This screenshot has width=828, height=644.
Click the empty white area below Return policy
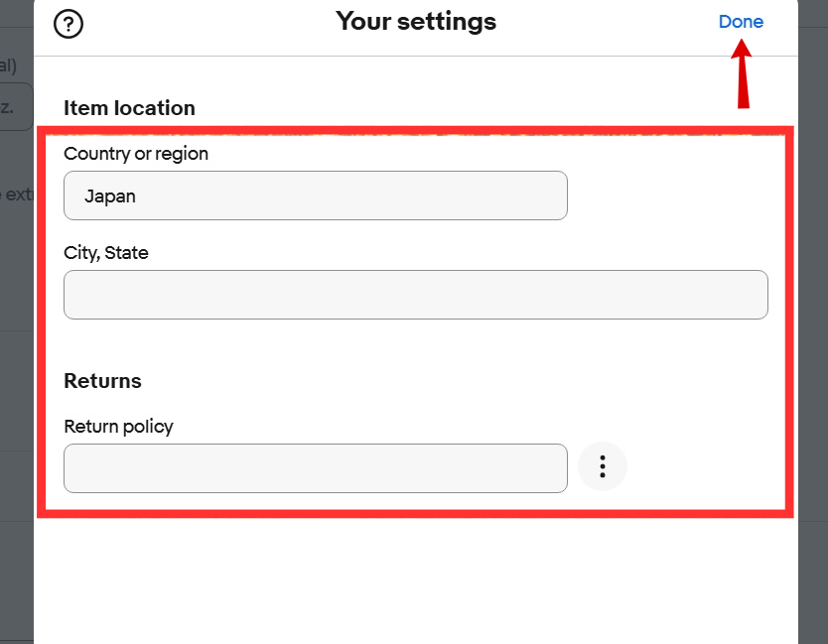click(415, 580)
